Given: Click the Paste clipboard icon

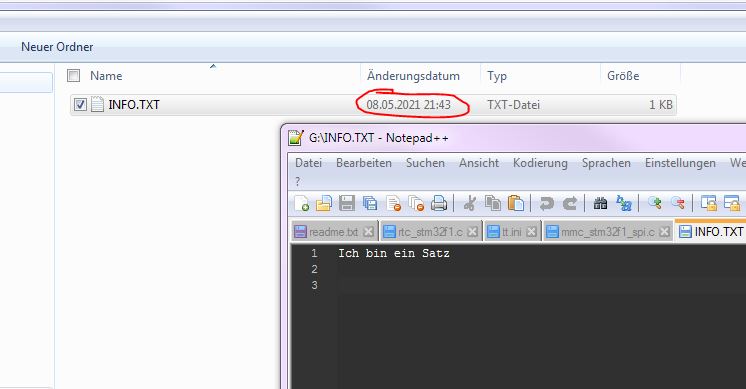Looking at the screenshot, I should (x=516, y=204).
